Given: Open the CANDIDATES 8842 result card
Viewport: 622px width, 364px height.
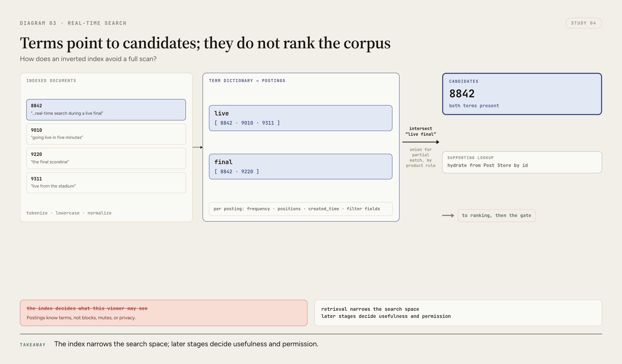Looking at the screenshot, I should [x=522, y=94].
